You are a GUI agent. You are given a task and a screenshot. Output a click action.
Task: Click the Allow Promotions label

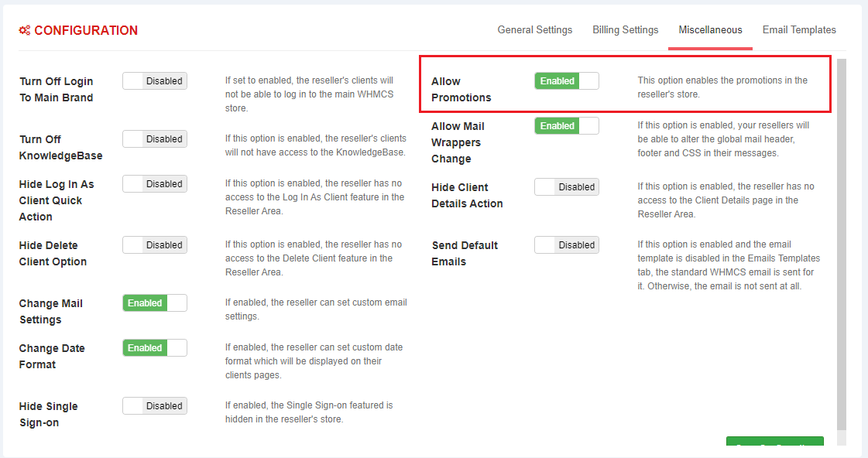point(461,89)
